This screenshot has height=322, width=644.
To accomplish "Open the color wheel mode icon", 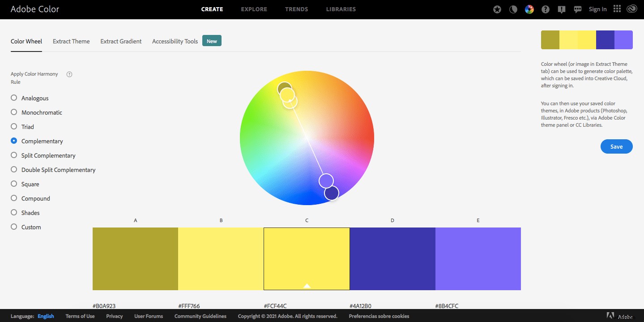I will point(529,9).
